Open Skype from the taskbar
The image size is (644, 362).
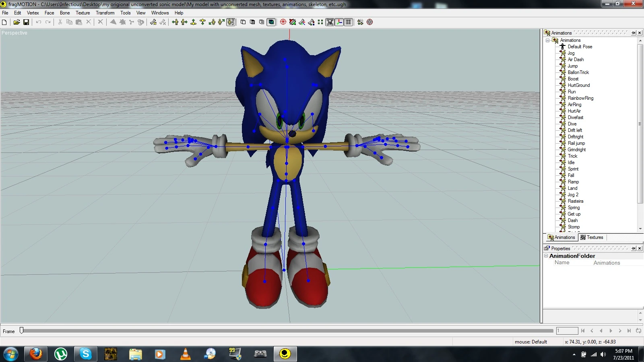(86, 354)
